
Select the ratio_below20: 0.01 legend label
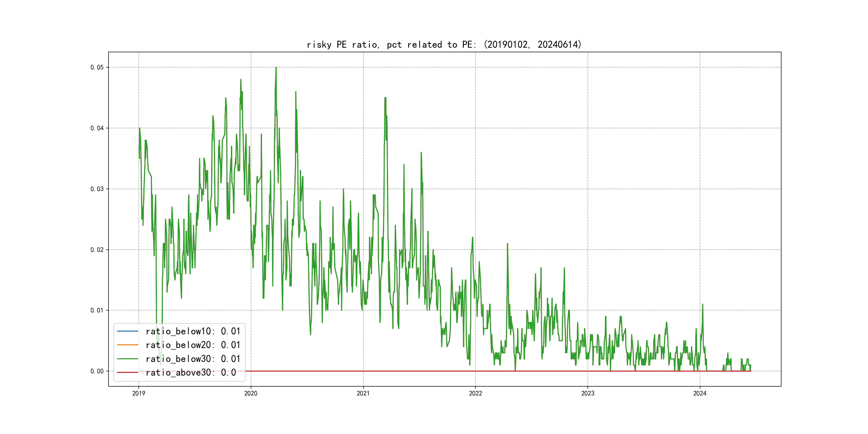click(x=193, y=345)
